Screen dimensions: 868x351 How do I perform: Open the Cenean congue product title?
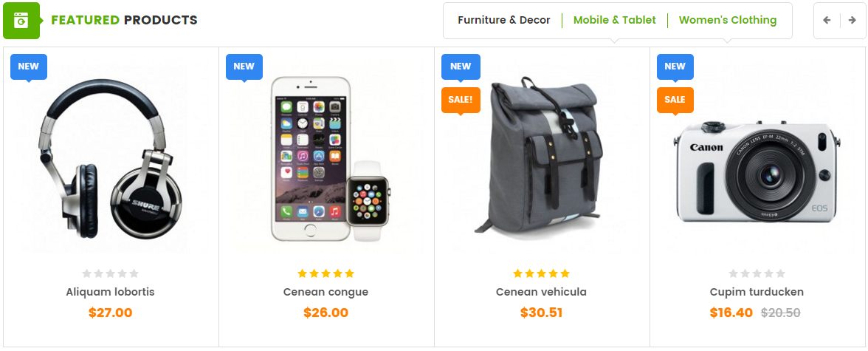click(325, 292)
